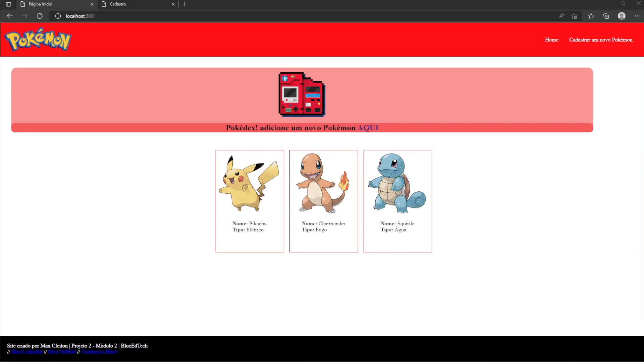Open the tab actions menu icon
This screenshot has height=362, width=644.
coord(8,4)
